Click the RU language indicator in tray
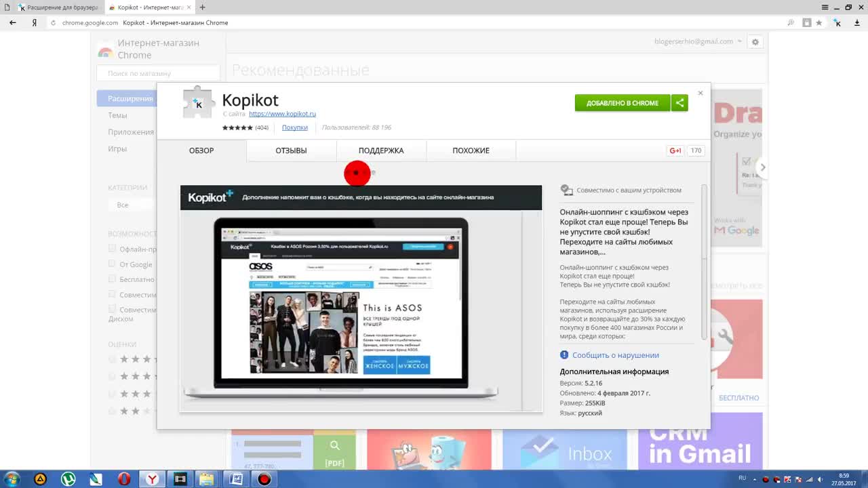This screenshot has height=488, width=868. point(743,479)
